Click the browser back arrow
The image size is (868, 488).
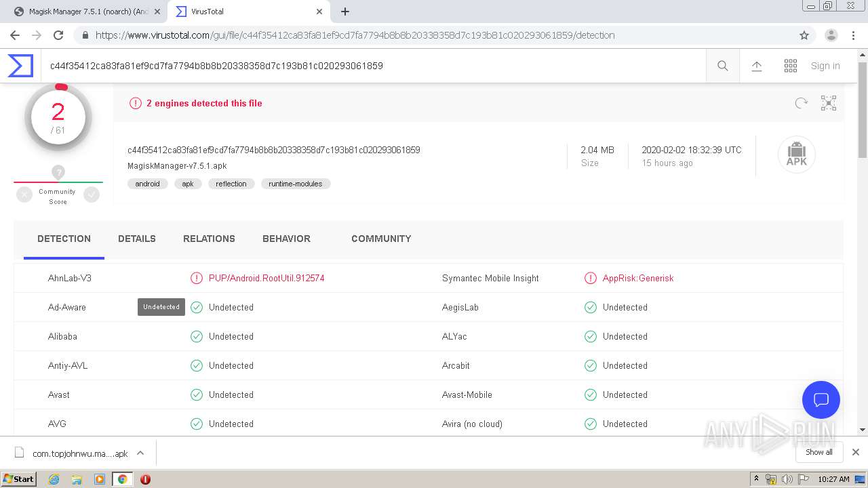15,35
